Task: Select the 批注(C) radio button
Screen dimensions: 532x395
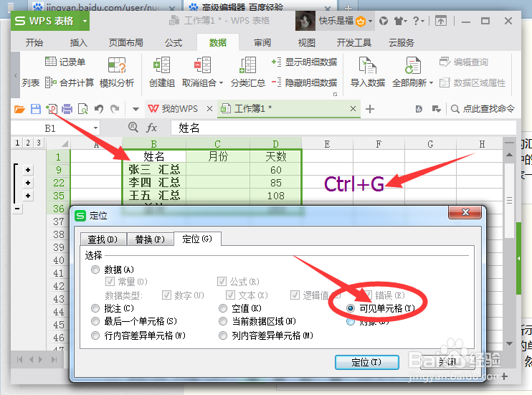Action: 95,308
